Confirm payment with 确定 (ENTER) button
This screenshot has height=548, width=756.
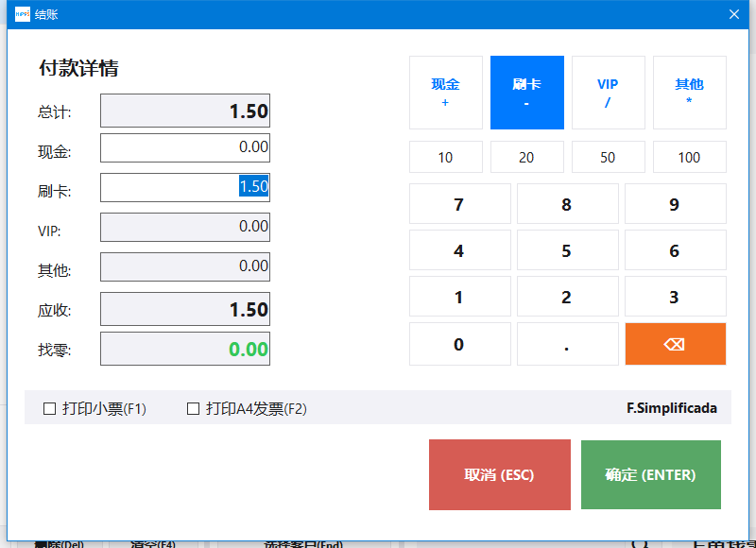coord(651,474)
